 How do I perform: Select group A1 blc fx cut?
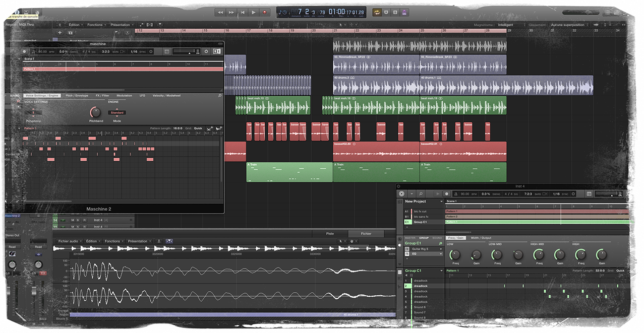click(424, 212)
